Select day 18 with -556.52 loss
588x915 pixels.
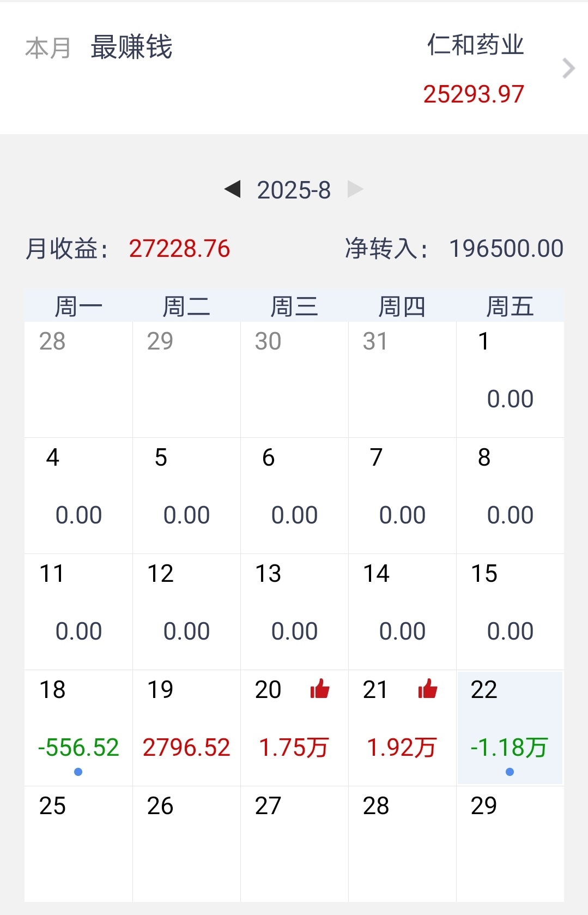pyautogui.click(x=78, y=728)
